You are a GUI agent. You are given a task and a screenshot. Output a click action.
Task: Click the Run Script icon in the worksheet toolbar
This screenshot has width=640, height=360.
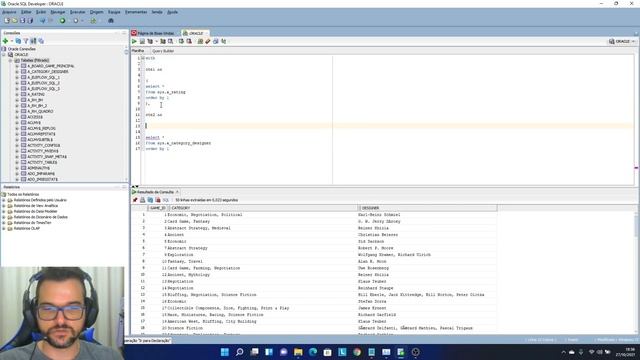142,41
